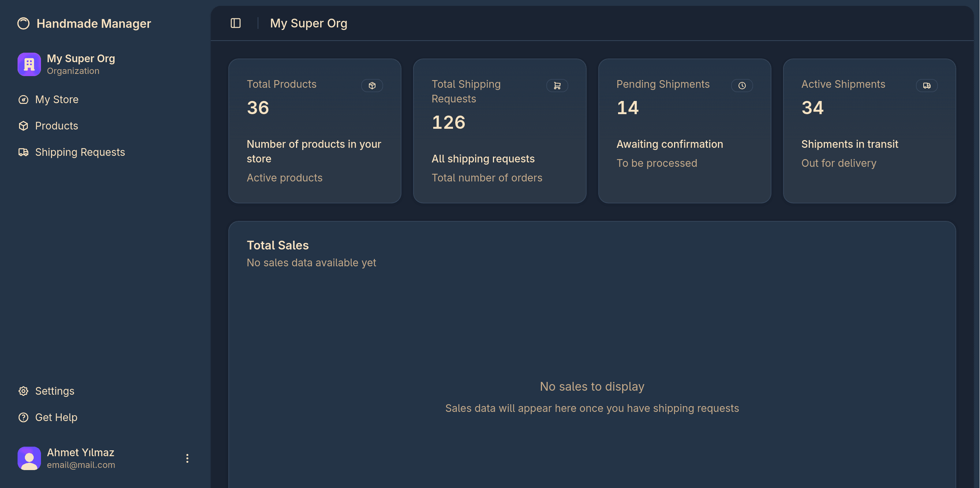Click the package icon on Total Products card

[x=372, y=85]
